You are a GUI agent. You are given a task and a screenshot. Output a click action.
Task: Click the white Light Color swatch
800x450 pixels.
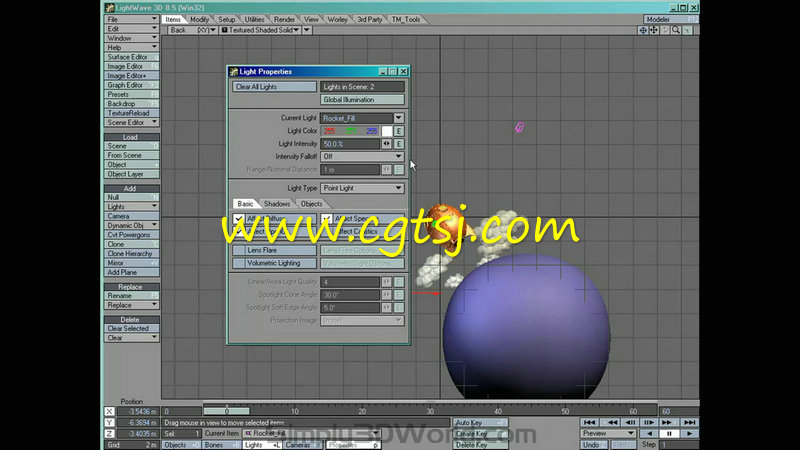point(387,131)
